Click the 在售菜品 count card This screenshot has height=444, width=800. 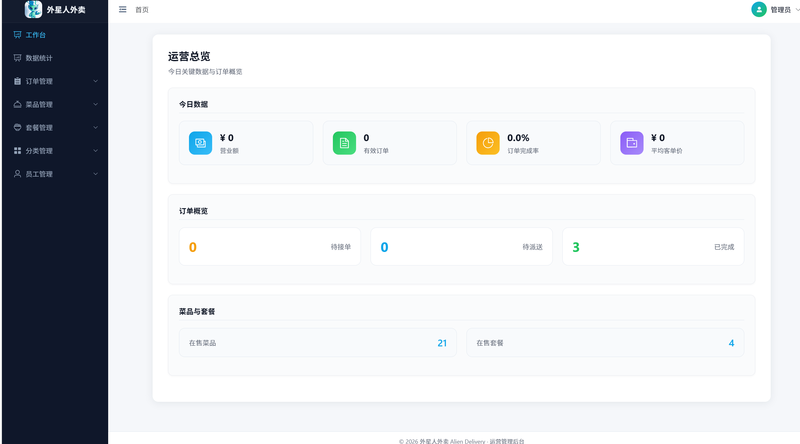[x=317, y=343]
